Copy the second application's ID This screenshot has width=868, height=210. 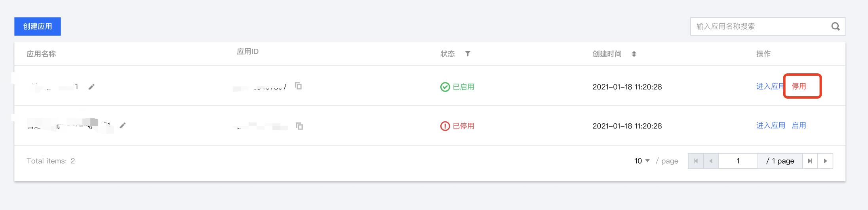click(299, 126)
